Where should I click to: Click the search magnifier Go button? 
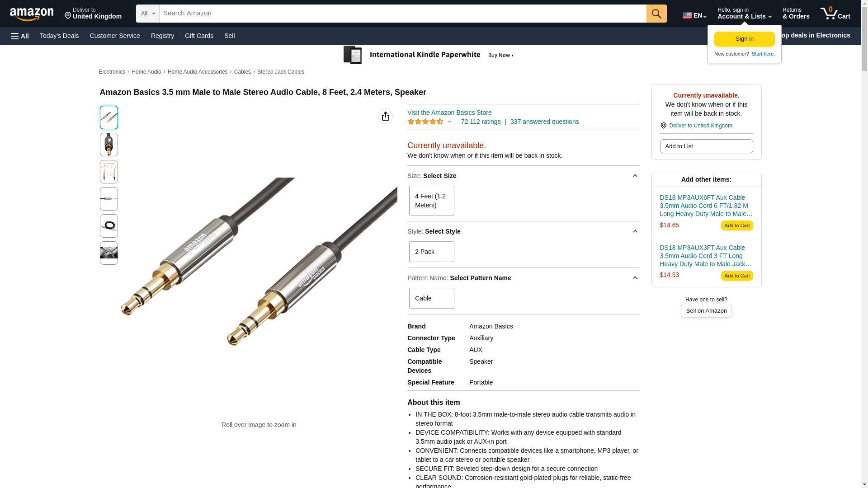pyautogui.click(x=656, y=14)
